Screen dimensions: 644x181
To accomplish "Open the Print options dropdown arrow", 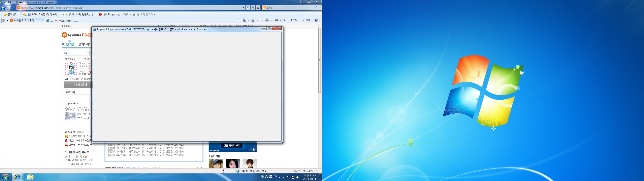I will [x=271, y=20].
